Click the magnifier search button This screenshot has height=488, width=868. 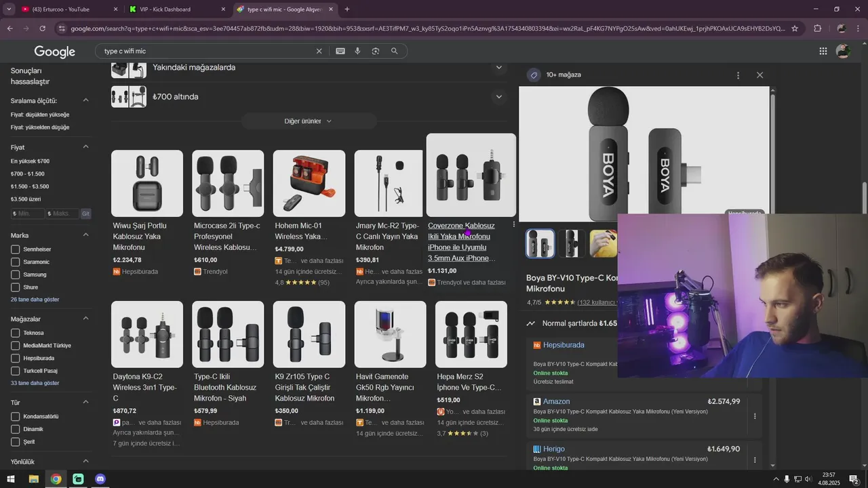[394, 51]
